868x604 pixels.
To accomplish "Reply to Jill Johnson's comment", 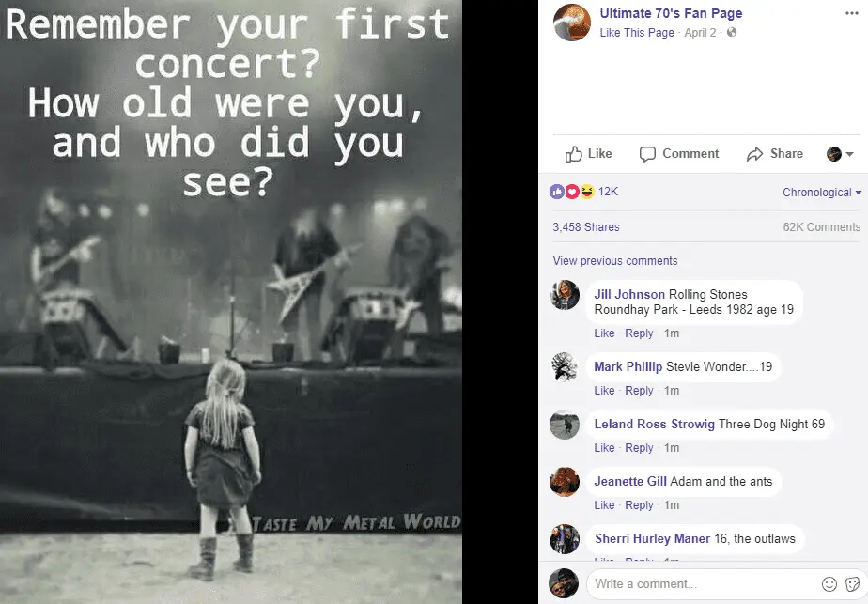I will [639, 333].
